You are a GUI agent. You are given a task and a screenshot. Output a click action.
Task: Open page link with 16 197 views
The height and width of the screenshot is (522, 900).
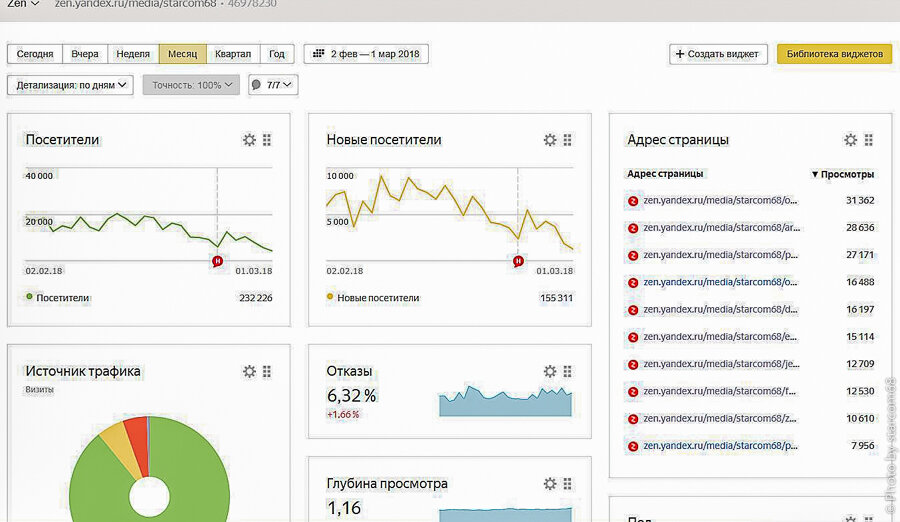click(720, 310)
